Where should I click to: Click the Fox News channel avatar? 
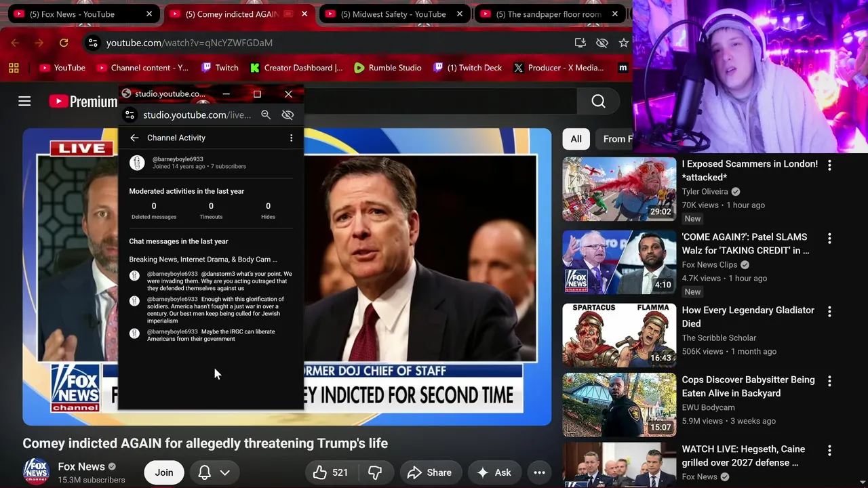click(x=36, y=472)
